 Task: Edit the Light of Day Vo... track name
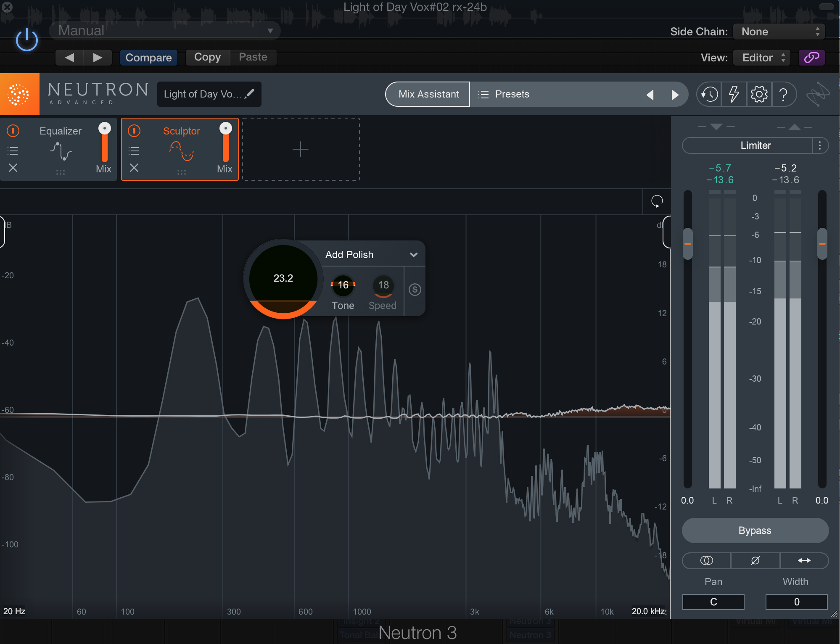[x=209, y=94]
